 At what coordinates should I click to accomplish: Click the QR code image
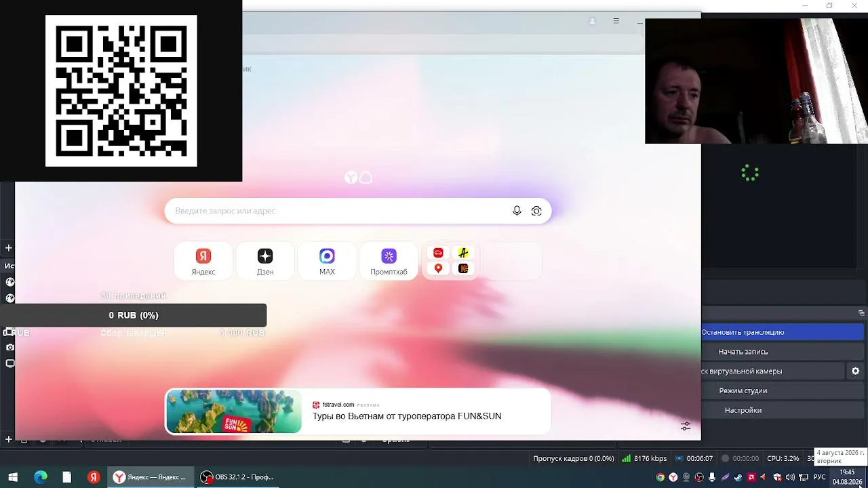tap(121, 91)
